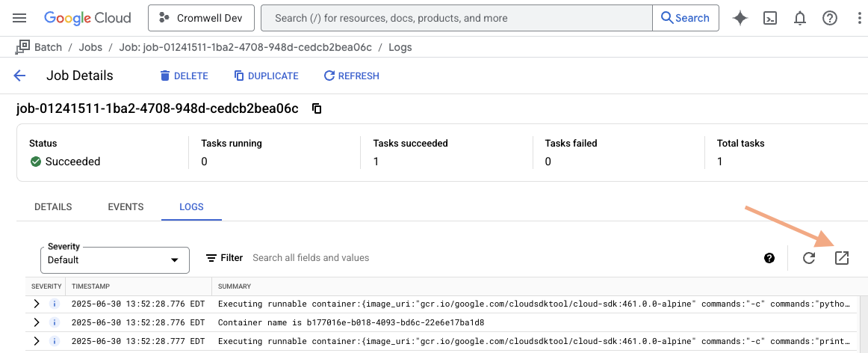Open the top-right more options menu

pos(858,18)
